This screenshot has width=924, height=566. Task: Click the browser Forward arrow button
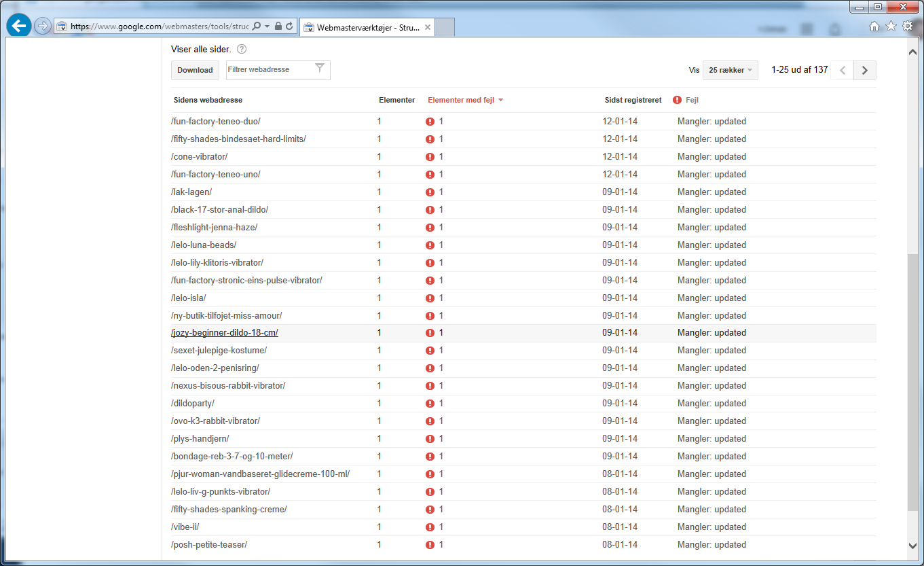pyautogui.click(x=43, y=26)
